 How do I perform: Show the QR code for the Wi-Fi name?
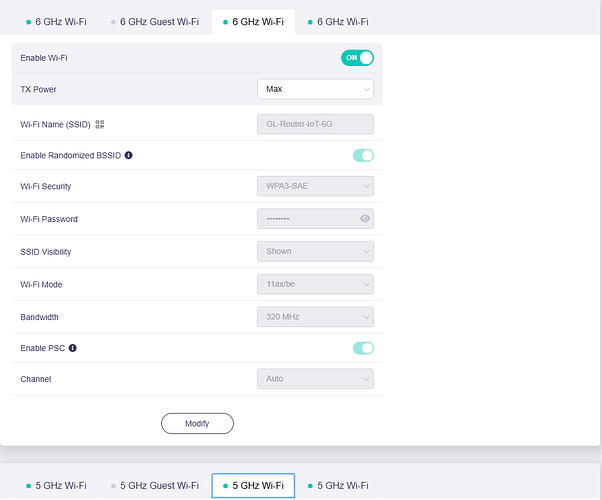coord(100,125)
